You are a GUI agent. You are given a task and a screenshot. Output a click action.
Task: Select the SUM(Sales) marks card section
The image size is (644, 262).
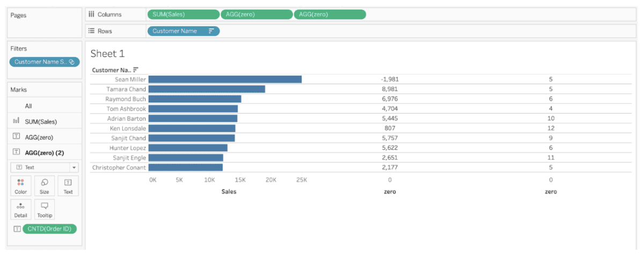click(x=45, y=122)
